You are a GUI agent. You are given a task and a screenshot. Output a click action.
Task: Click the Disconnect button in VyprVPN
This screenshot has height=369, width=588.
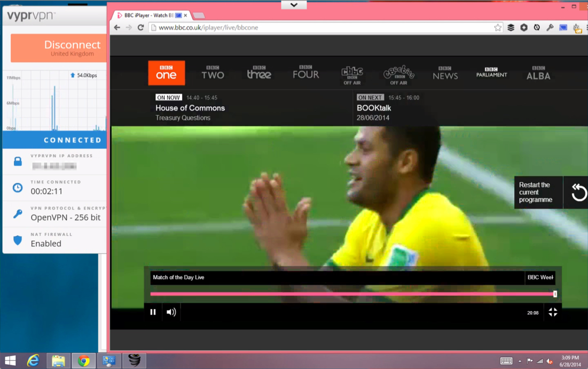tap(59, 48)
